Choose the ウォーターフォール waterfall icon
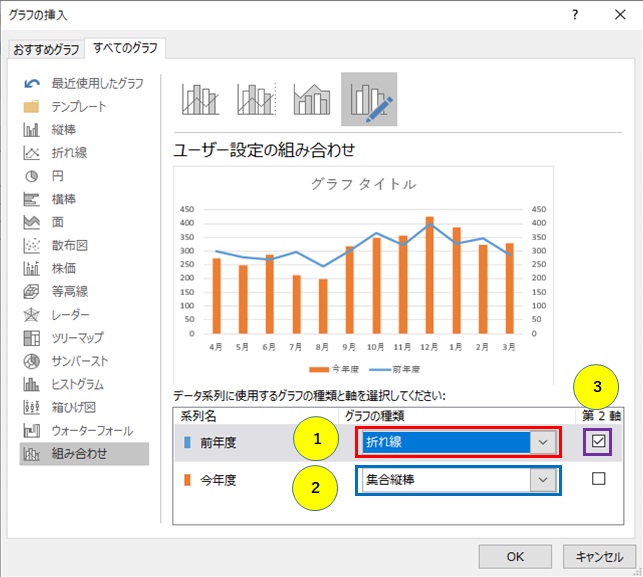 (32, 431)
